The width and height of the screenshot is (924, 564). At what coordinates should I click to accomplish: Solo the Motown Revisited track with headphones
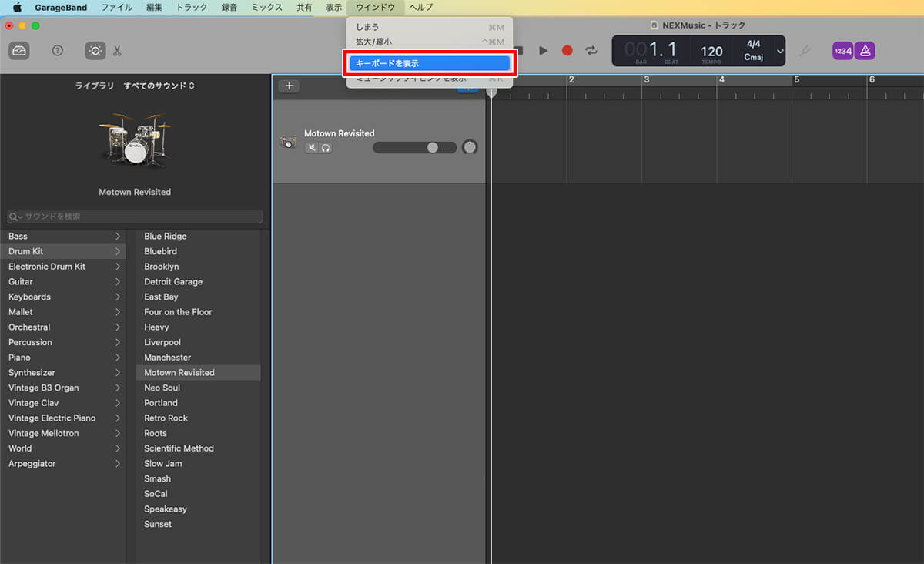click(x=326, y=147)
